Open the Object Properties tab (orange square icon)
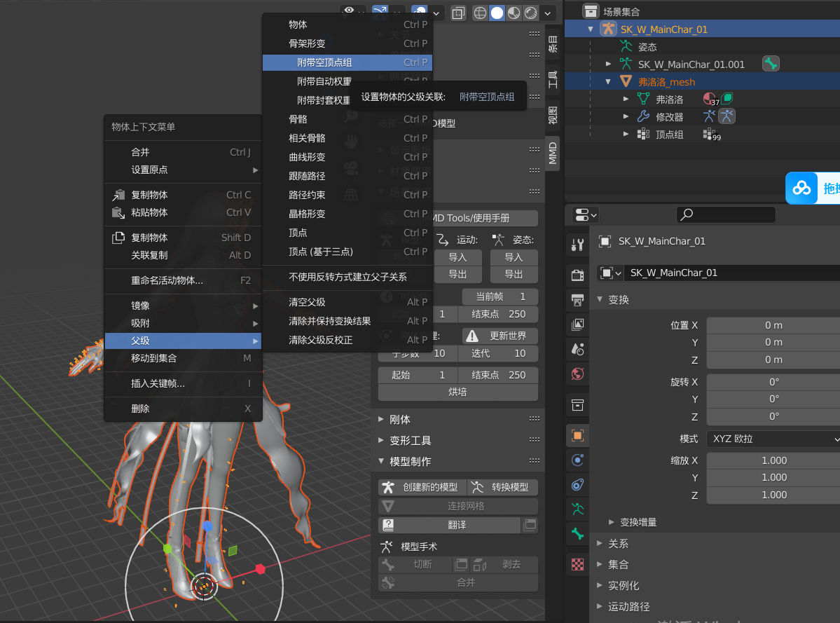Screen dimensions: 840x623 coord(577,435)
